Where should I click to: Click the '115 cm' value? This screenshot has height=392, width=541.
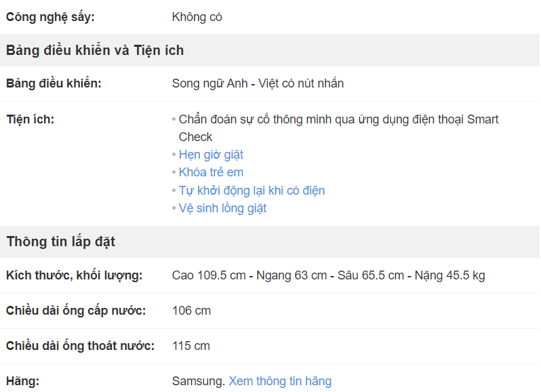(191, 346)
